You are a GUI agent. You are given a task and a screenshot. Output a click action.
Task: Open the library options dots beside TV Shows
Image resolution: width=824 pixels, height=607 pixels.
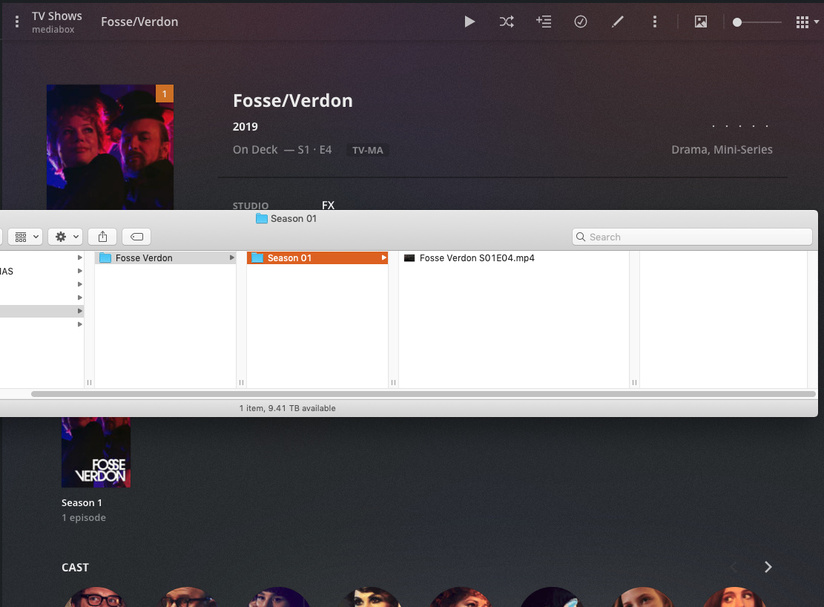[x=17, y=22]
